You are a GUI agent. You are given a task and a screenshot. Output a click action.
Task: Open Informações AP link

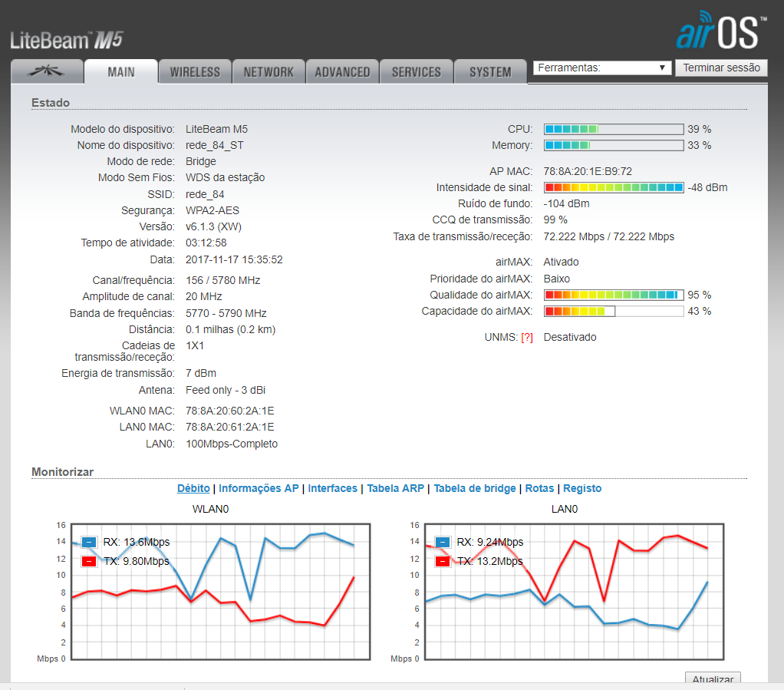[x=259, y=488]
